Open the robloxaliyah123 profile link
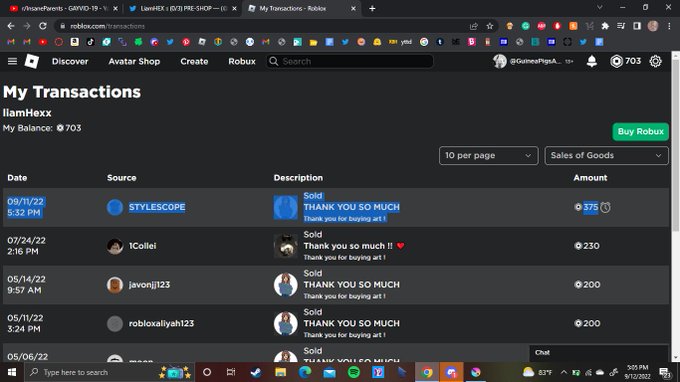 click(x=161, y=323)
